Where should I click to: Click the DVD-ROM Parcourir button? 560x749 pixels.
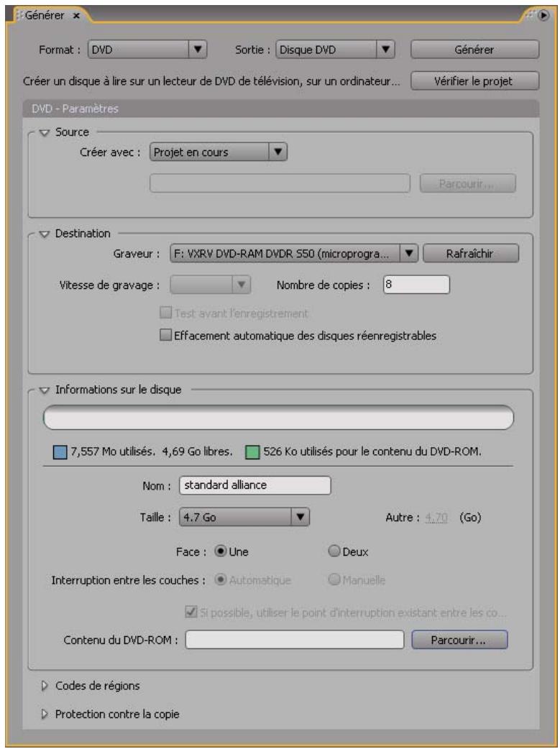[x=459, y=640]
